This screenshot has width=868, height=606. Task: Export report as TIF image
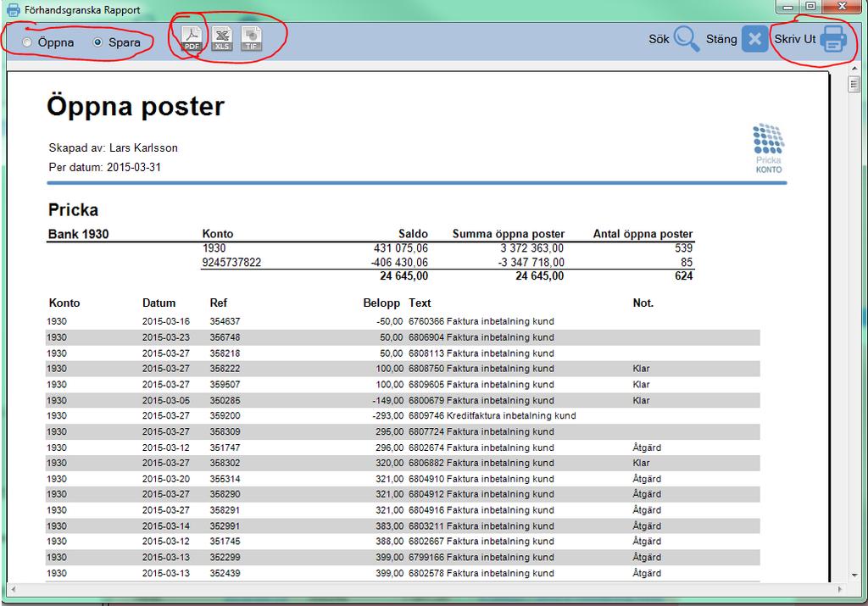click(x=251, y=39)
